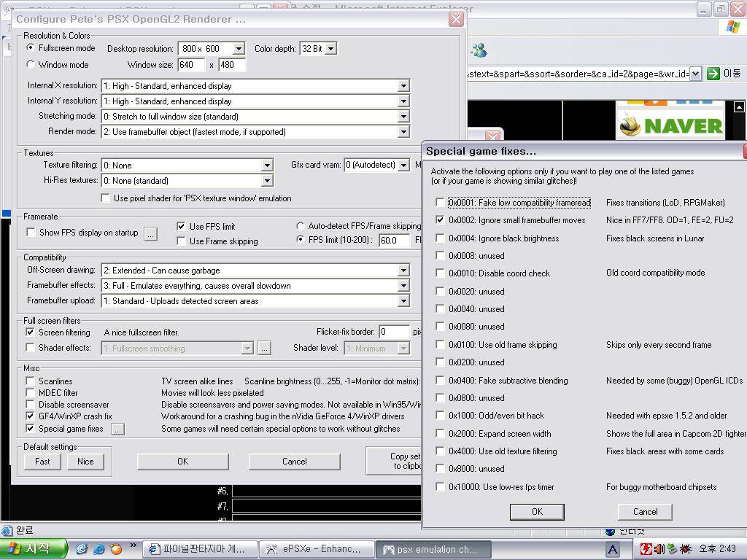Open Render mode dropdown
Screen dimensions: 747x560
click(x=403, y=131)
